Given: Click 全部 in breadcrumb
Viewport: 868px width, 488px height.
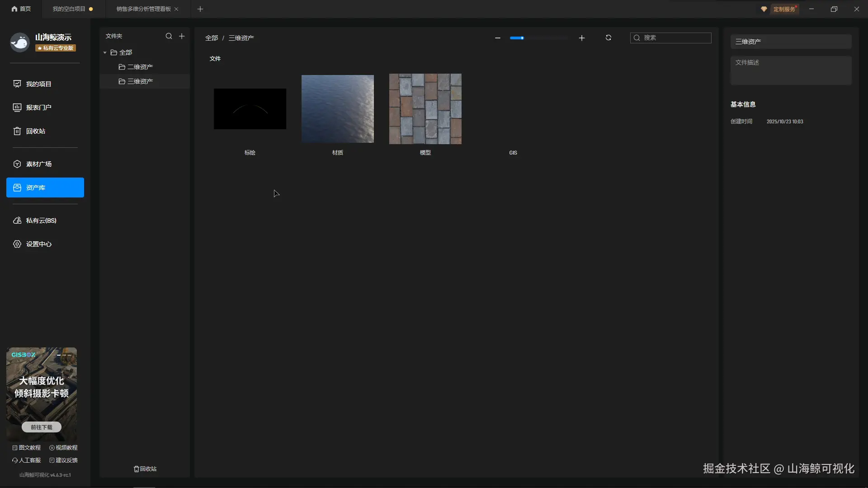Looking at the screenshot, I should 212,38.
